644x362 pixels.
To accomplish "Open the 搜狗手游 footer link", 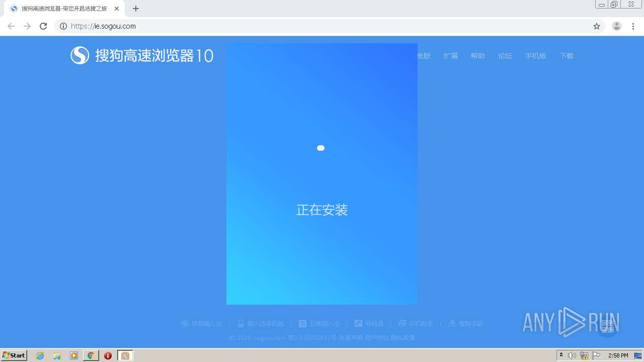I will point(465,324).
